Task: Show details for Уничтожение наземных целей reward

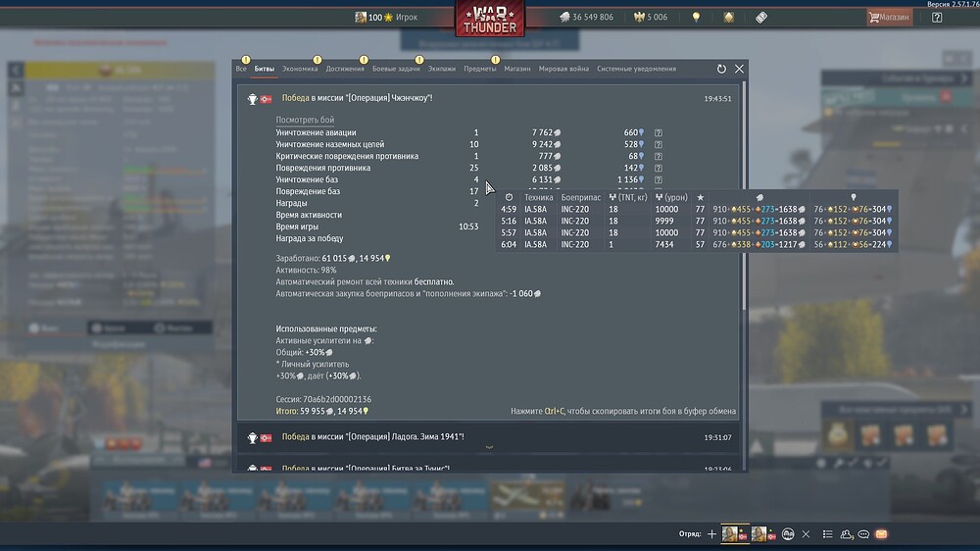Action: 659,144
